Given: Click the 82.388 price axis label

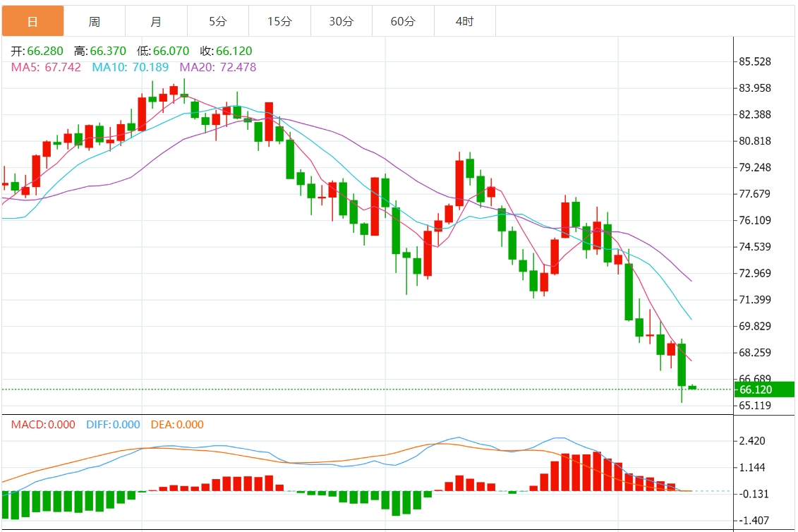Looking at the screenshot, I should 755,114.
